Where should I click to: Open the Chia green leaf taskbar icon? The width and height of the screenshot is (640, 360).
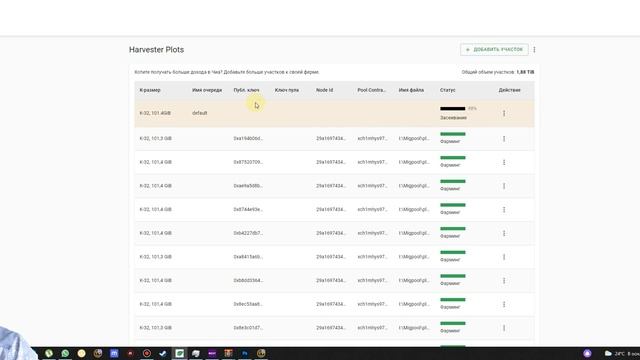tap(179, 353)
